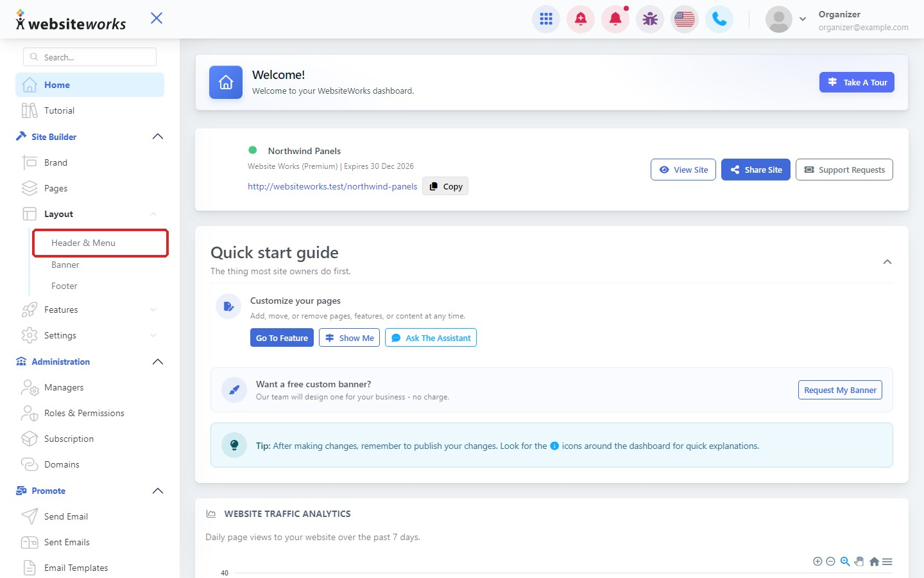Go to Home in sidebar
The width and height of the screenshot is (924, 578).
coord(90,85)
